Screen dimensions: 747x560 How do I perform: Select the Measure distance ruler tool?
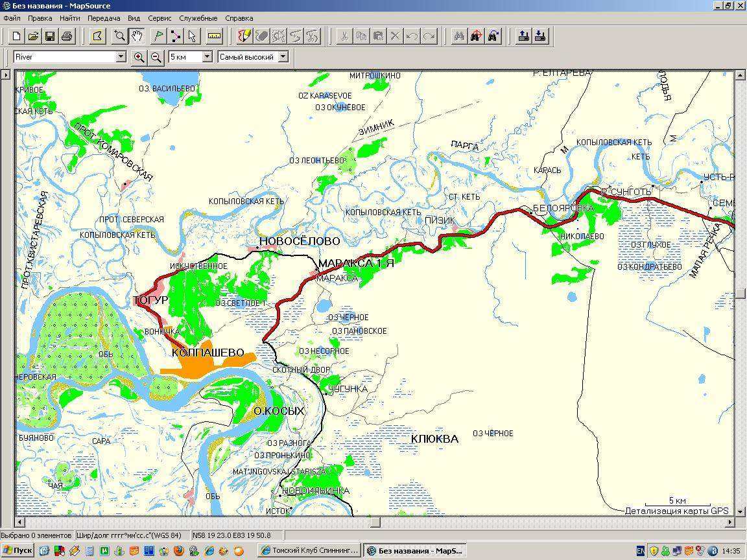(214, 36)
